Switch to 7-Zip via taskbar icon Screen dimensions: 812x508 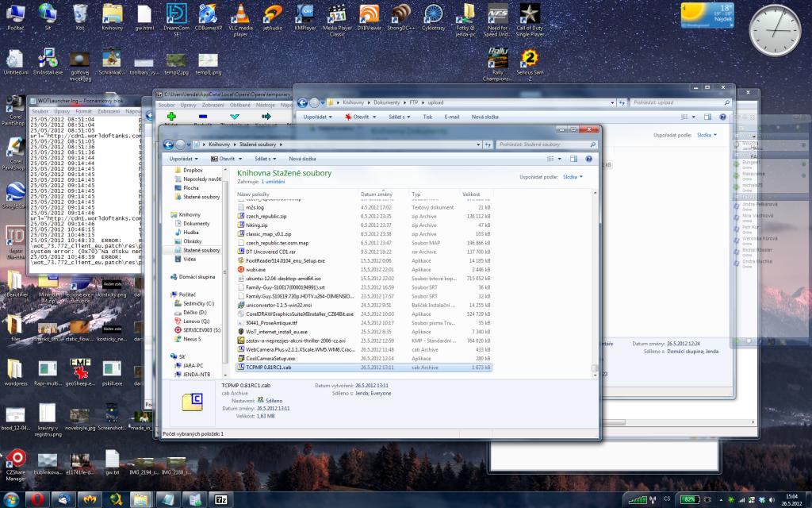tap(221, 500)
